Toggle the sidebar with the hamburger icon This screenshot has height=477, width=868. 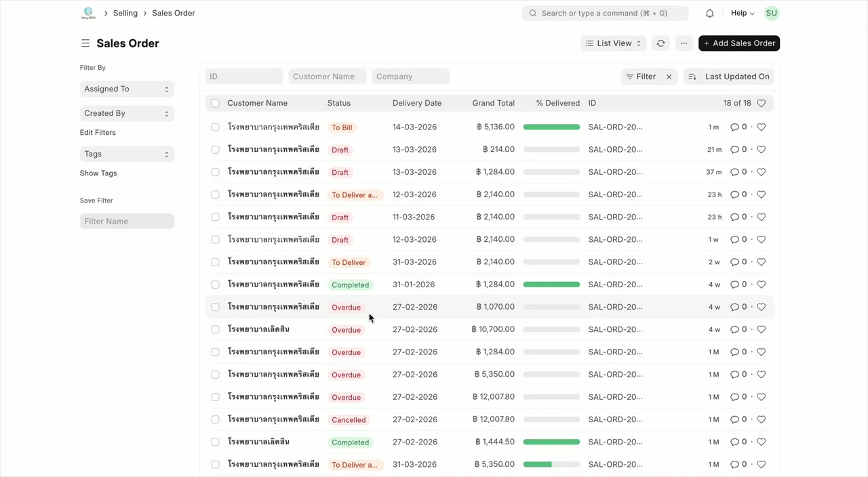coord(85,43)
